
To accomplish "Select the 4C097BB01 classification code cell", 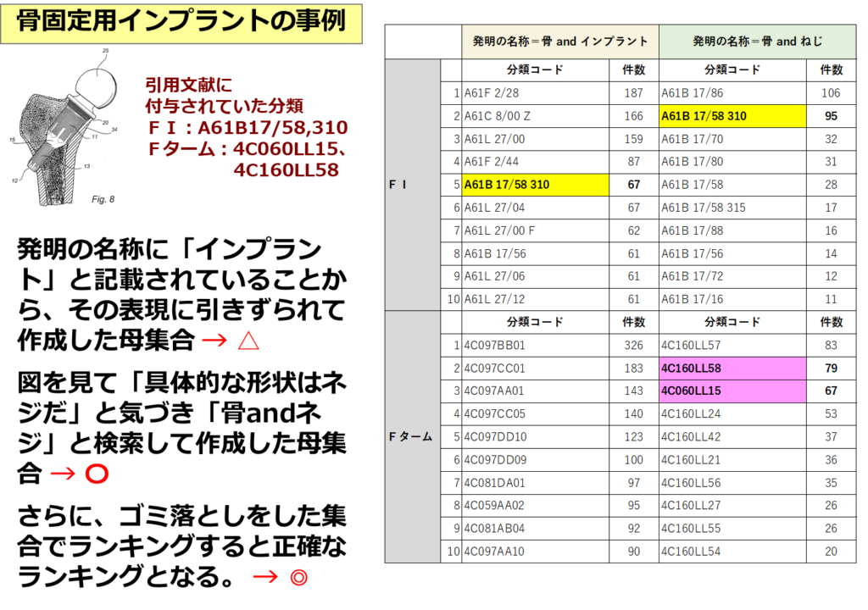I will click(536, 346).
